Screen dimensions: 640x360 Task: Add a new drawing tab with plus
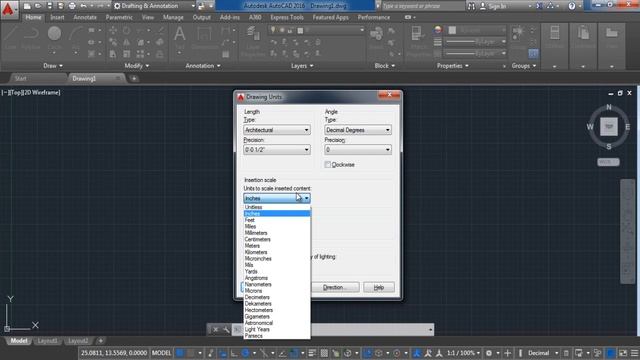pos(134,78)
